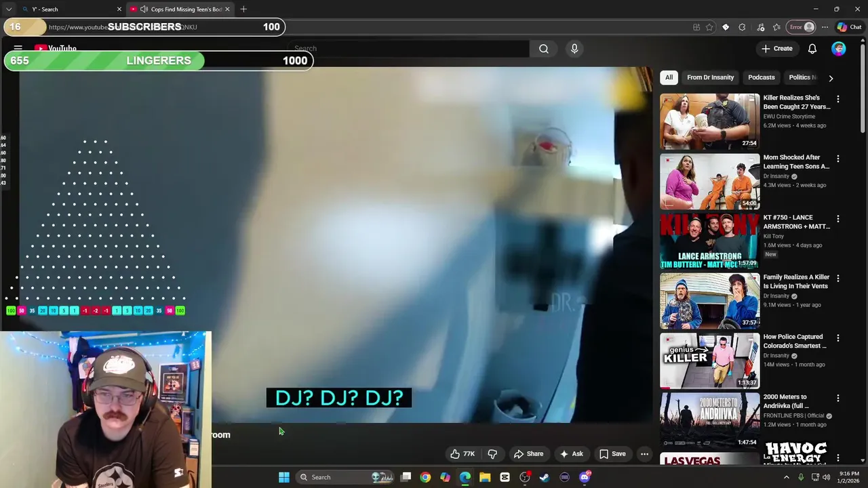Close the Cops Find Missing Teen's Body tab
868x488 pixels.
(x=227, y=9)
